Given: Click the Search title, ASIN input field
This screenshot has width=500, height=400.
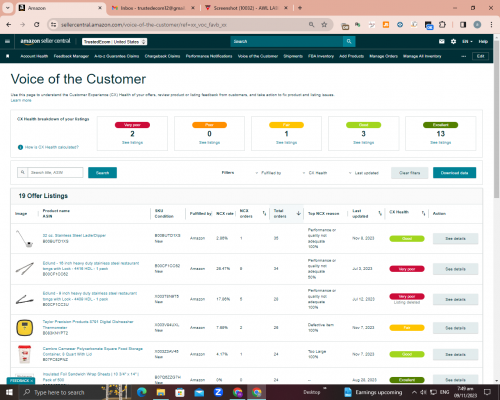Looking at the screenshot, I should (55, 173).
